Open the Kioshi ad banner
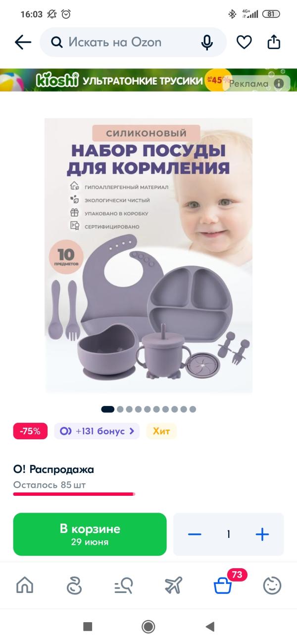297x644 pixels. pos(148,80)
